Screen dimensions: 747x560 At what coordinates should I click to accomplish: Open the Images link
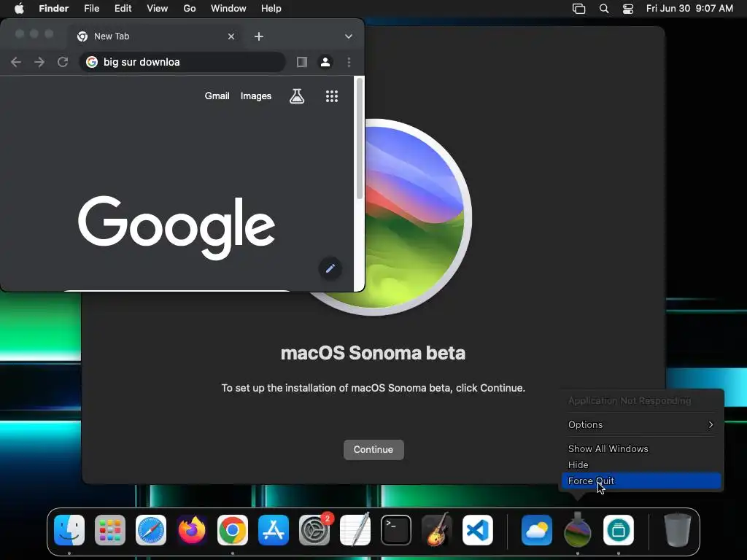[x=256, y=96]
